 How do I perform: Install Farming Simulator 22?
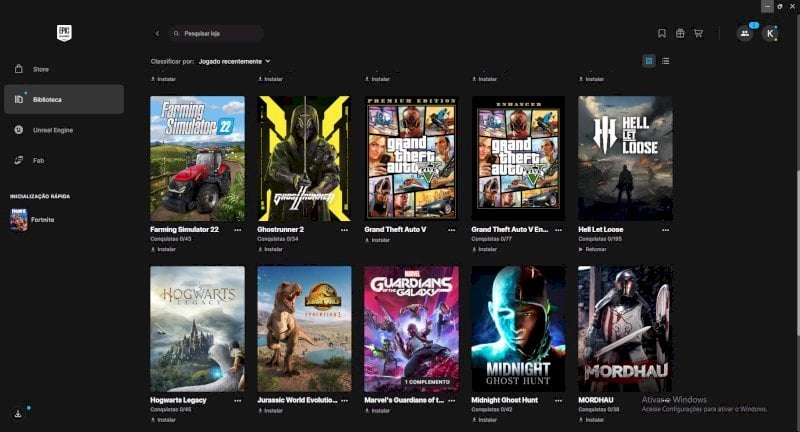tap(163, 249)
